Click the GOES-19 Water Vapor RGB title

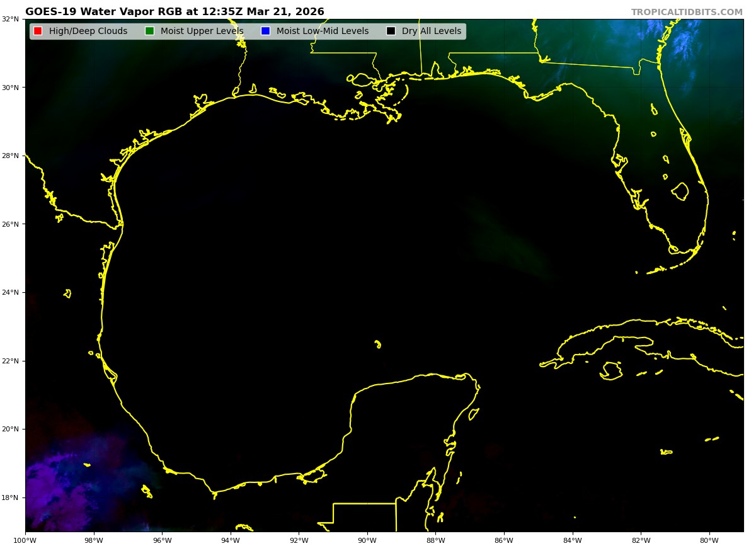(175, 12)
